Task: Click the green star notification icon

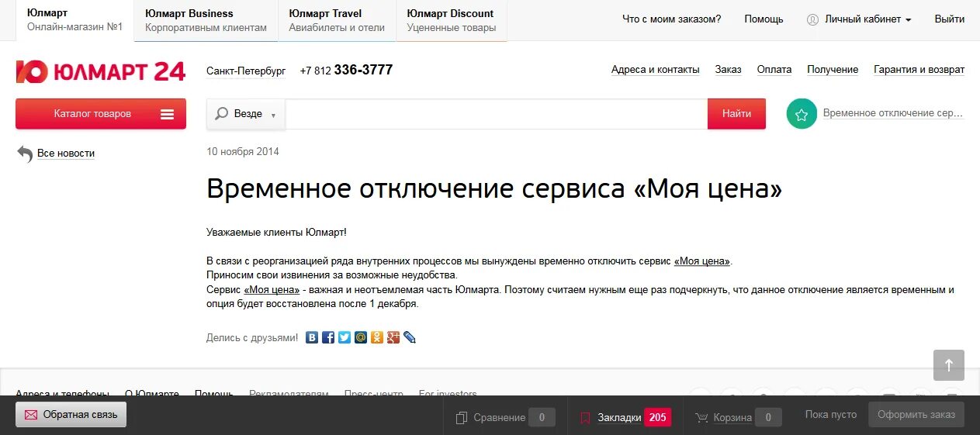Action: tap(802, 114)
